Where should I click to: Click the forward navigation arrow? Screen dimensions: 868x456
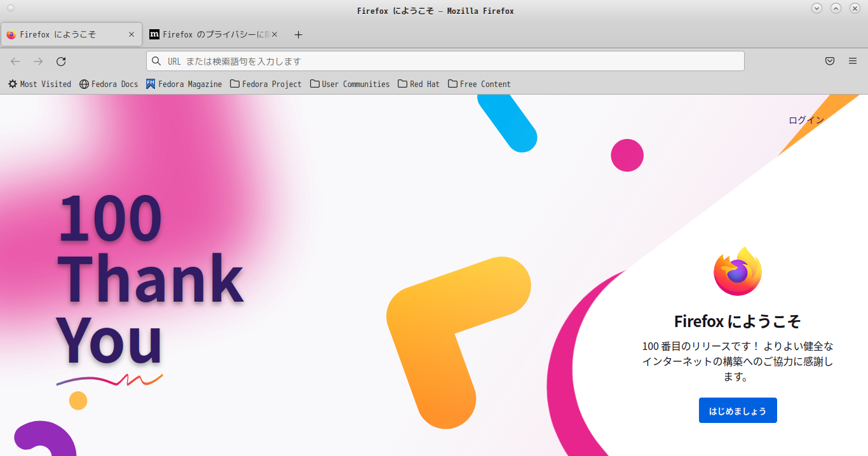[x=38, y=61]
